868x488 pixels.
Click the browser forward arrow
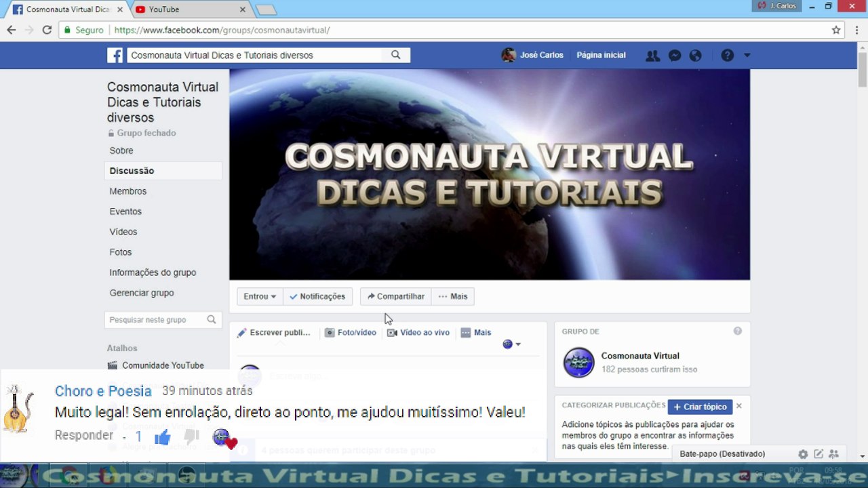click(29, 30)
